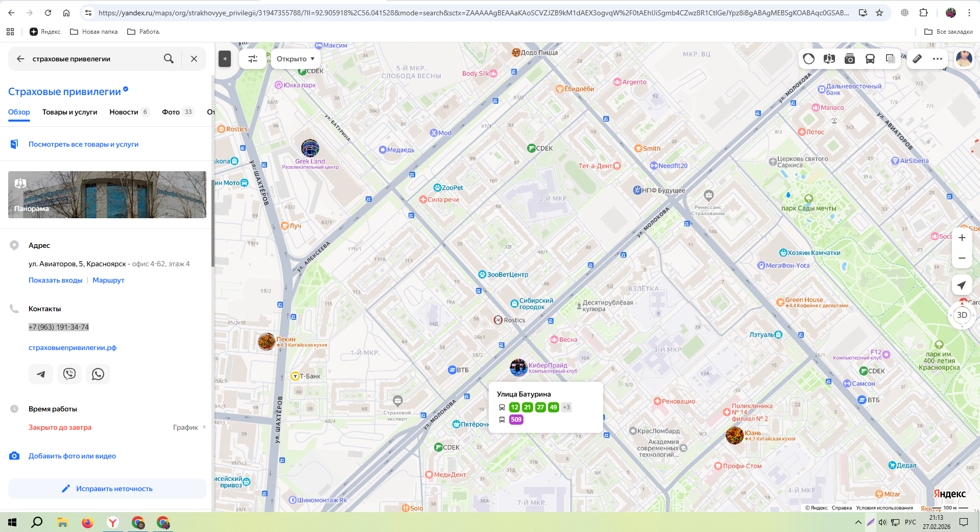
Task: Click the 'Маршрут' route link
Action: pos(108,280)
